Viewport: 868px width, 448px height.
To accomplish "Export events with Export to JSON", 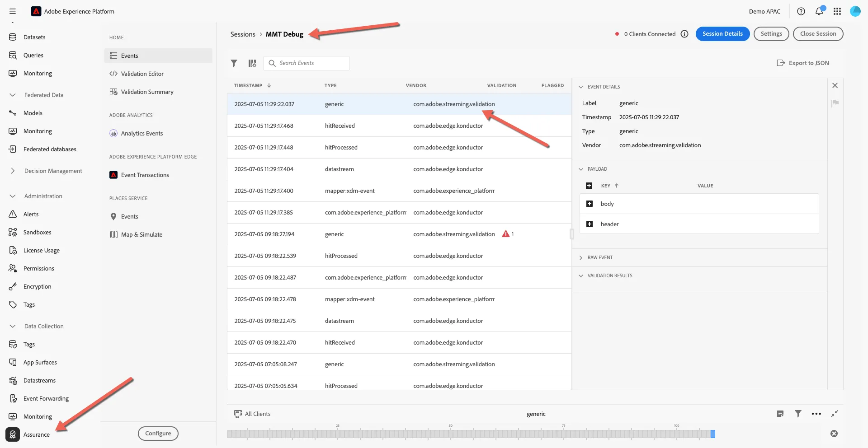I will tap(803, 63).
